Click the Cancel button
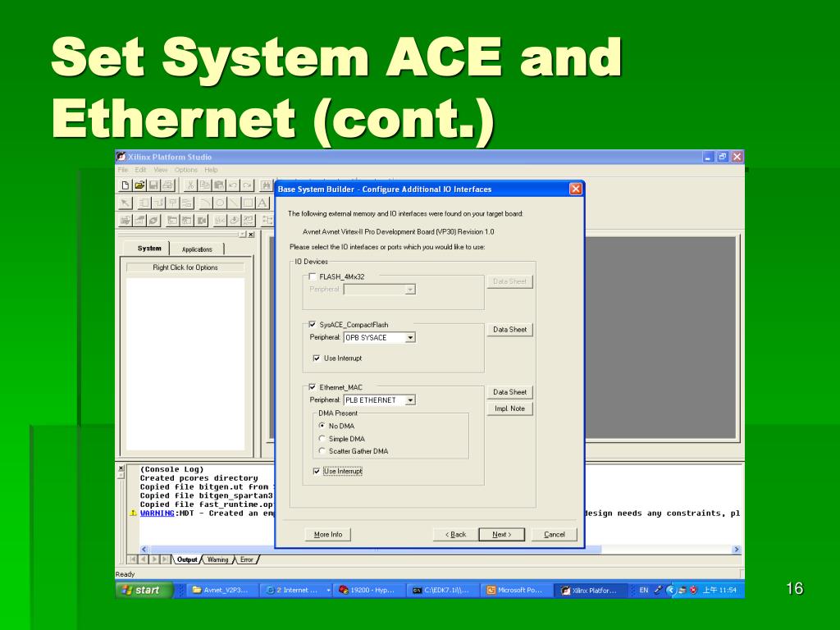840x630 pixels. pyautogui.click(x=555, y=534)
